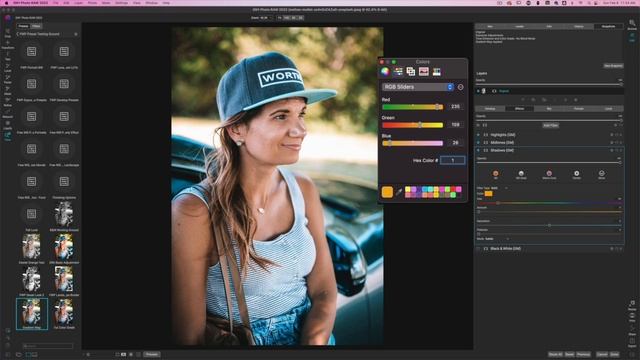This screenshot has height=360, width=640.
Task: Switch to the Develop tab
Action: tap(490, 109)
